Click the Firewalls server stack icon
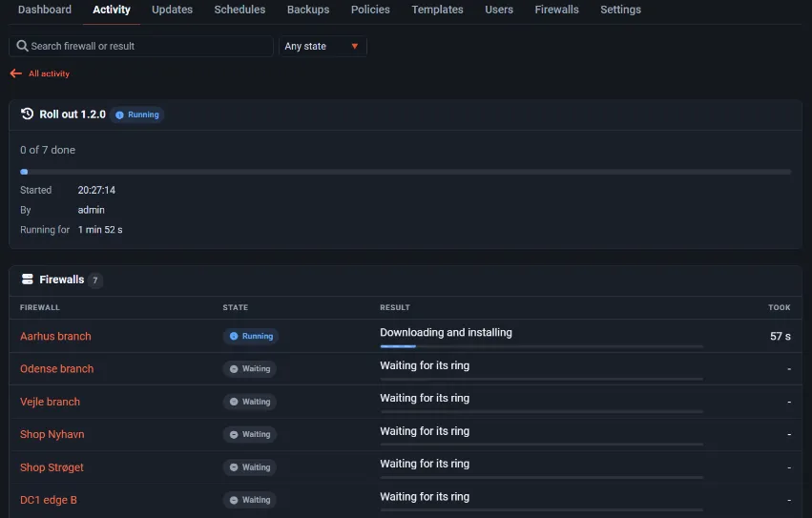 tap(28, 280)
